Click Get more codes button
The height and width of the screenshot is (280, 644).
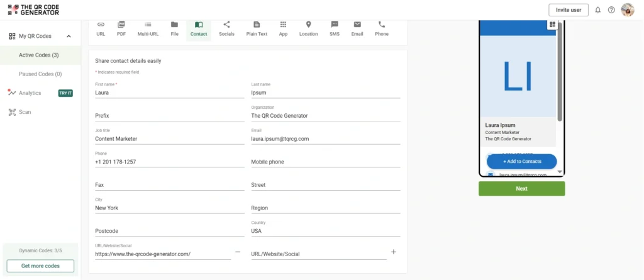pyautogui.click(x=40, y=266)
